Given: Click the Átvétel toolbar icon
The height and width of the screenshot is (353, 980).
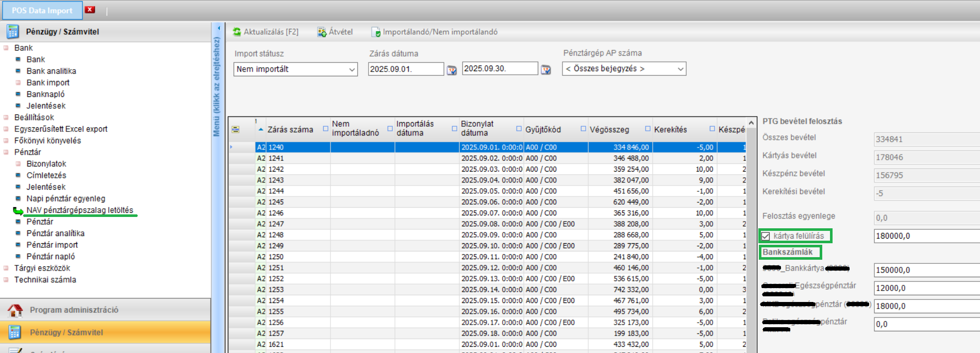Looking at the screenshot, I should [322, 32].
